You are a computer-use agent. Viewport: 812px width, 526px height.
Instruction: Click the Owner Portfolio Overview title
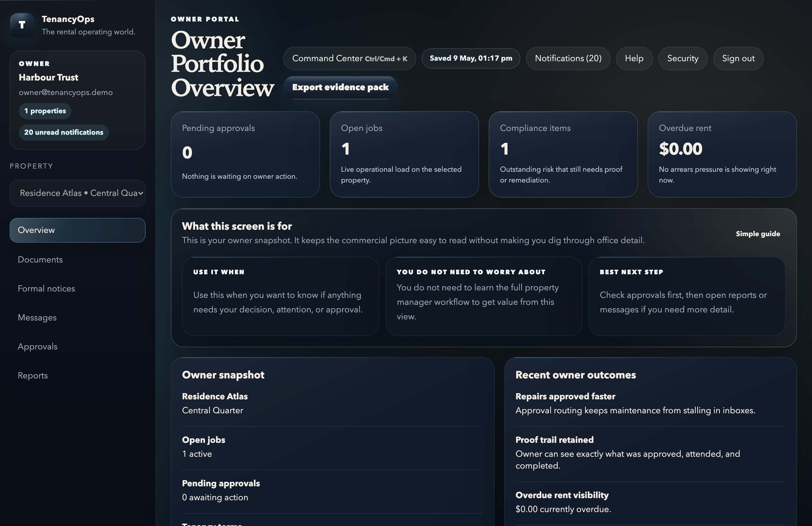[x=222, y=64]
